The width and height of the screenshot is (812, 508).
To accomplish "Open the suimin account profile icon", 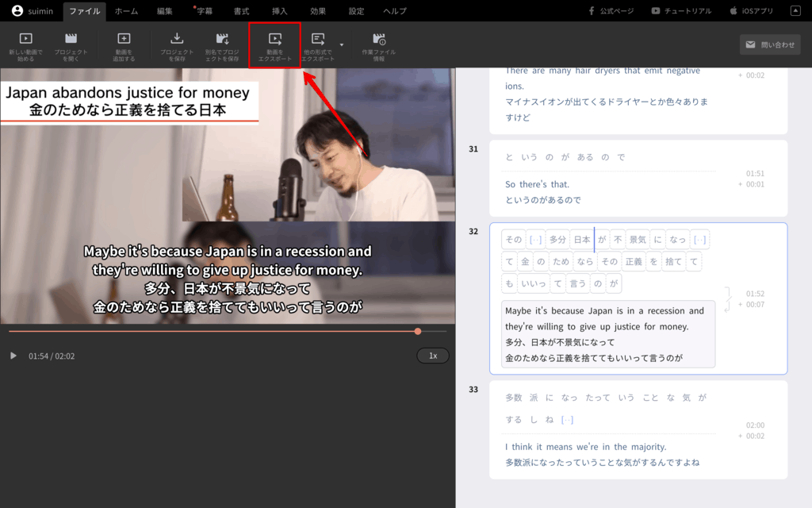I will pyautogui.click(x=17, y=11).
